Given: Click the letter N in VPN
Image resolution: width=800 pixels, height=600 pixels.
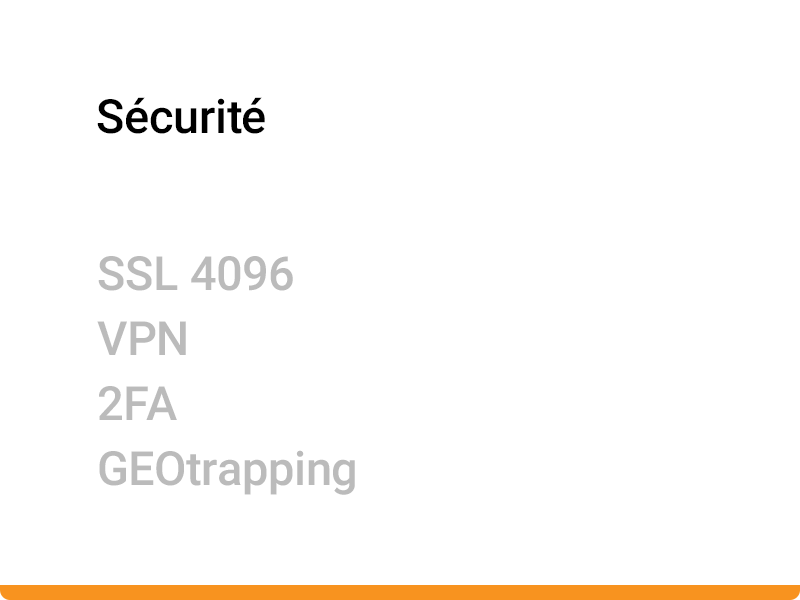Looking at the screenshot, I should point(173,339).
